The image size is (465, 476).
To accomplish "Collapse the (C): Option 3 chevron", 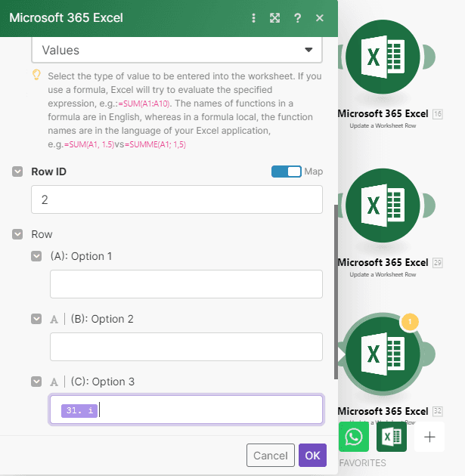I will point(36,382).
